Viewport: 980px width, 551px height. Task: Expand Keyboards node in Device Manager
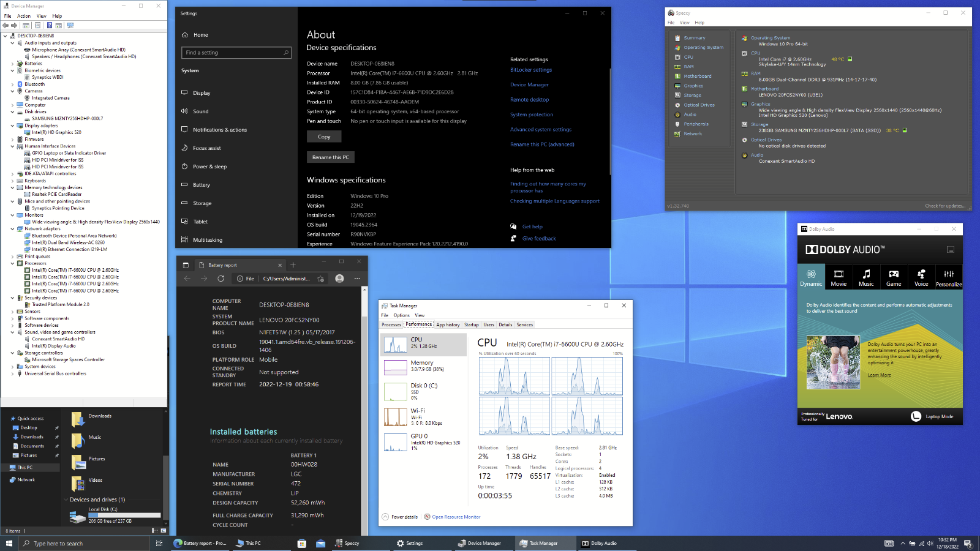(12, 181)
